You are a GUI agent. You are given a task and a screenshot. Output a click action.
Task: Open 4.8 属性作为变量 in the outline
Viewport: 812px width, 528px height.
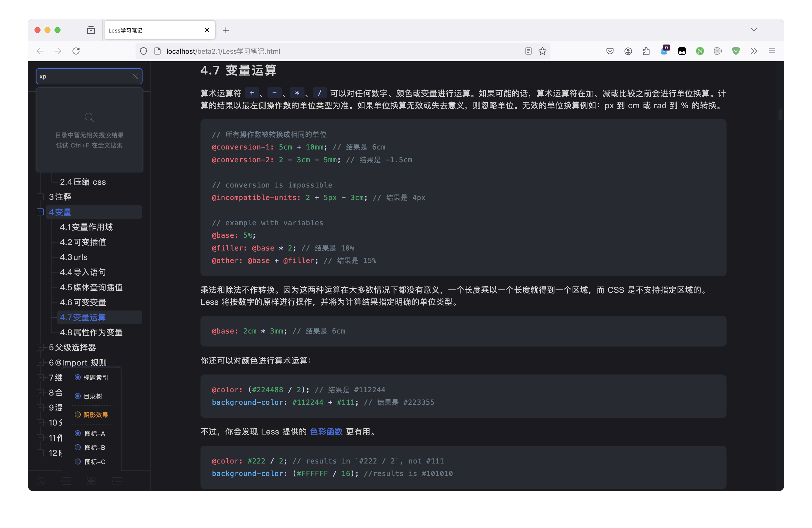pos(91,332)
